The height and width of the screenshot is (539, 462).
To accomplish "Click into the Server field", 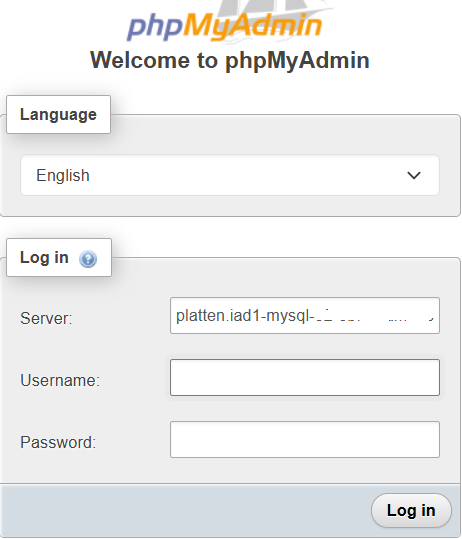I will (305, 316).
